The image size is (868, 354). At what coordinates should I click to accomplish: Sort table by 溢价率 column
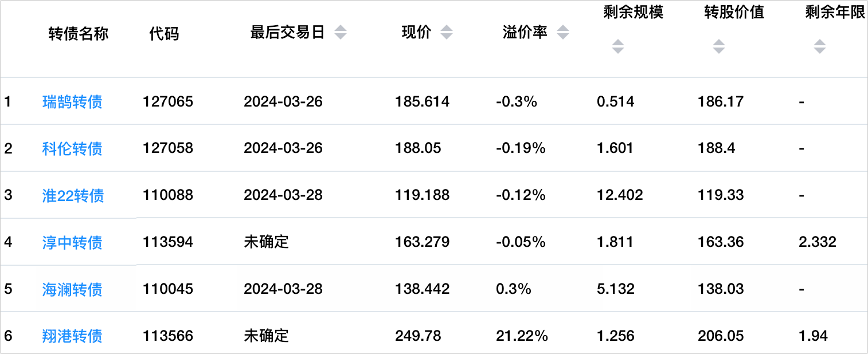coord(562,33)
